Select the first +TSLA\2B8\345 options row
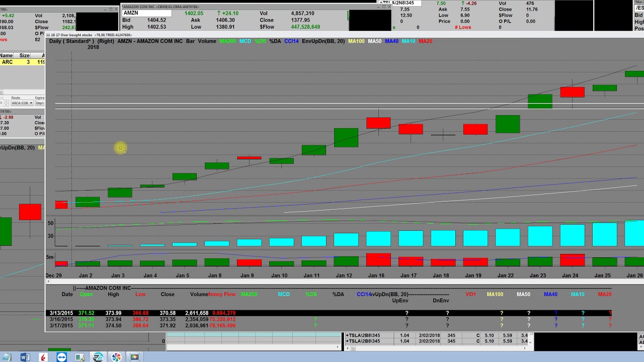The height and width of the screenshot is (362, 644). pyautogui.click(x=437, y=335)
